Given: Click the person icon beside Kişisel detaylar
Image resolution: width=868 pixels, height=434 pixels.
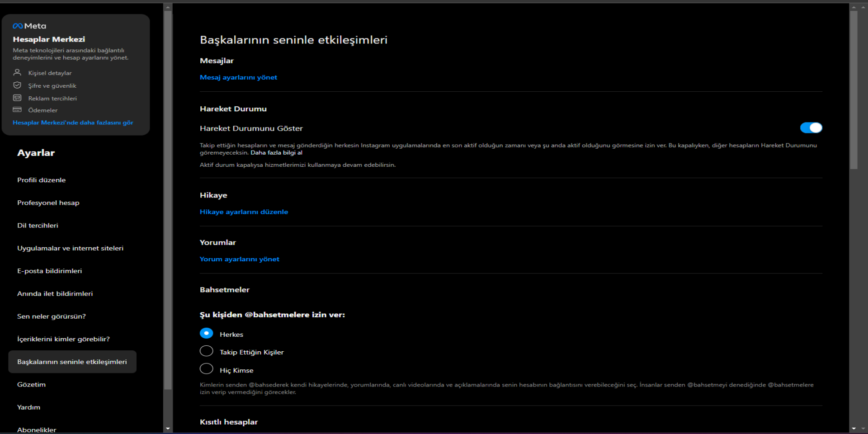Looking at the screenshot, I should [x=17, y=72].
